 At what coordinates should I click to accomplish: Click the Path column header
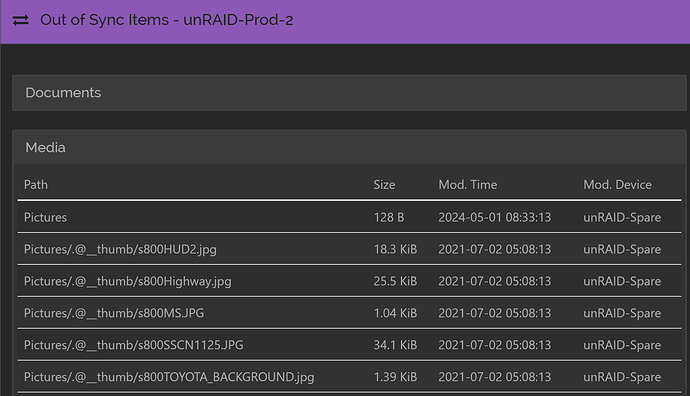click(36, 185)
